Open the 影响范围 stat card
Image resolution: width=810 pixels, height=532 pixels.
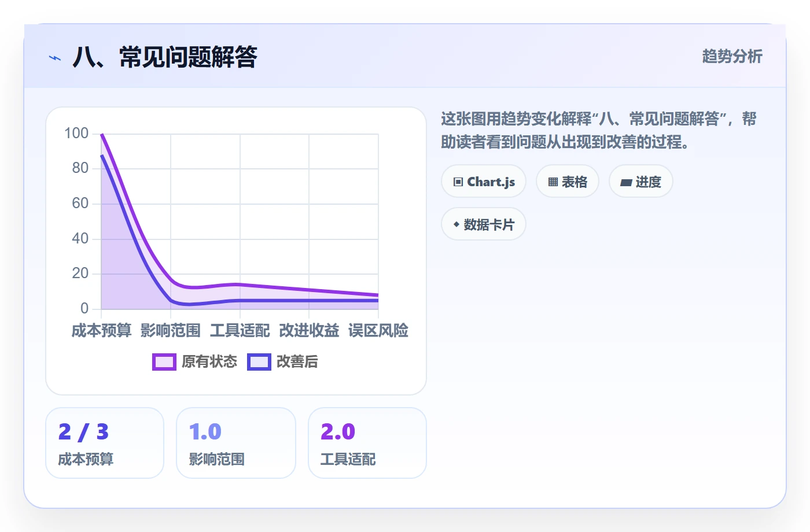[x=236, y=443]
